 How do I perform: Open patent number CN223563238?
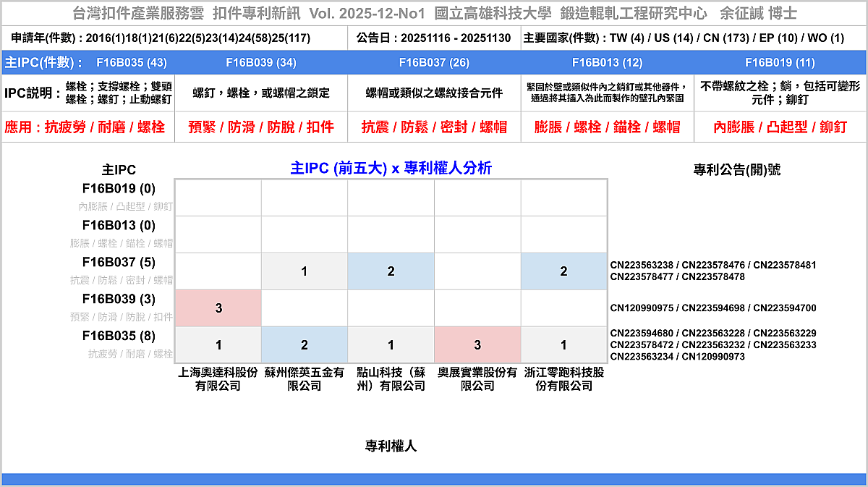tap(641, 266)
